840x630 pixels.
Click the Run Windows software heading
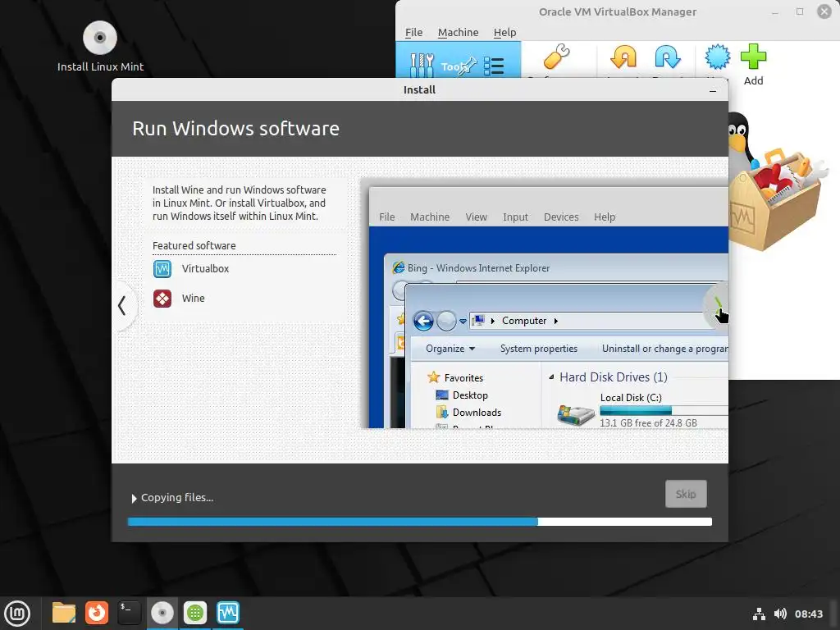[x=235, y=129]
